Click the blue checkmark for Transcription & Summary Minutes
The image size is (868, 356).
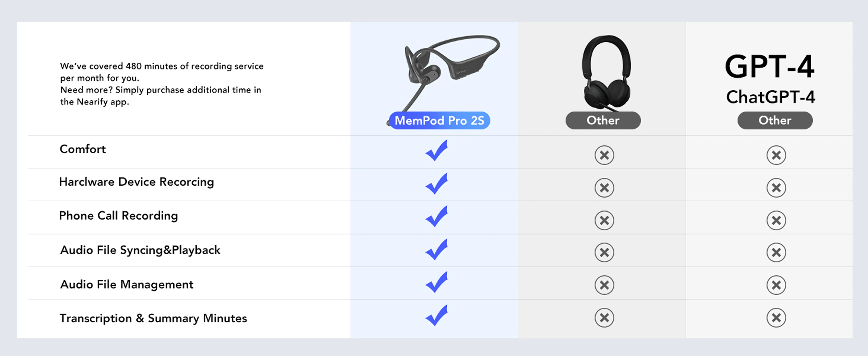pyautogui.click(x=437, y=315)
